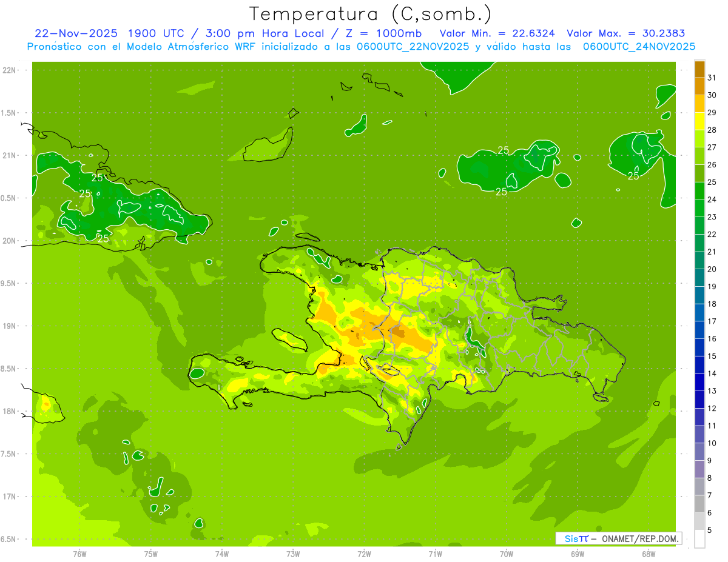This screenshot has width=728, height=562.
Task: Pick the dark orange swatch above 31
Action: pyautogui.click(x=699, y=70)
